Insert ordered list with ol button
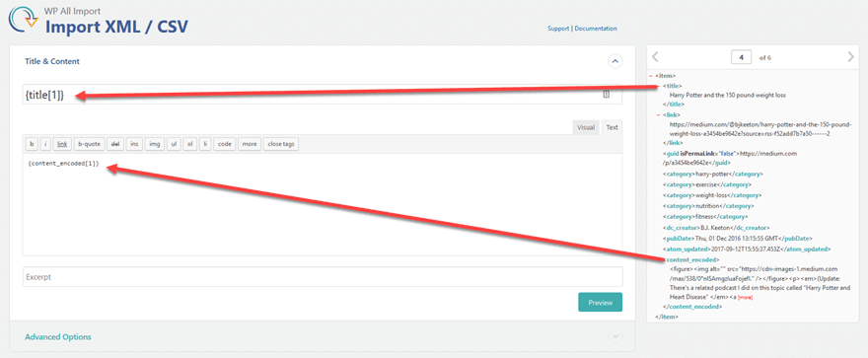This screenshot has width=868, height=358. point(189,144)
